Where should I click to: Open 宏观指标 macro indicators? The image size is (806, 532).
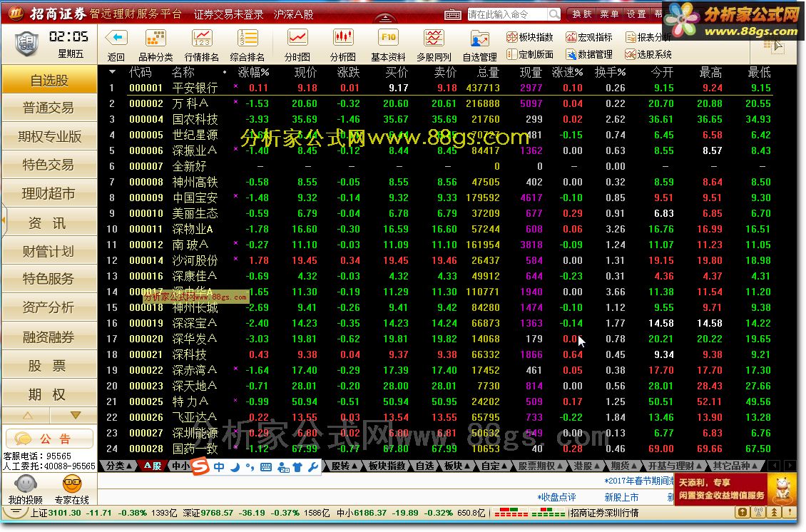point(589,37)
